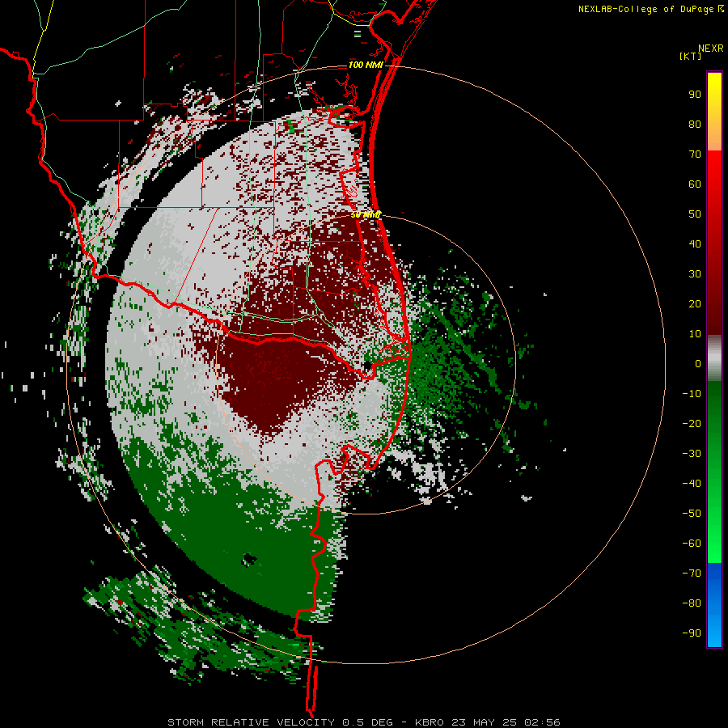The width and height of the screenshot is (728, 728).
Task: Click the 80 value on the velocity scale
Action: pyautogui.click(x=695, y=124)
